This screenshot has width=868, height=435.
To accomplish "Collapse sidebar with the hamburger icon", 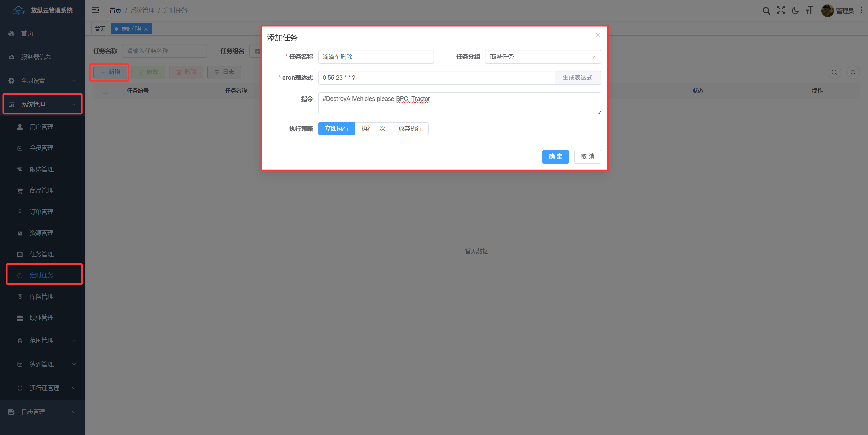I will (x=95, y=10).
